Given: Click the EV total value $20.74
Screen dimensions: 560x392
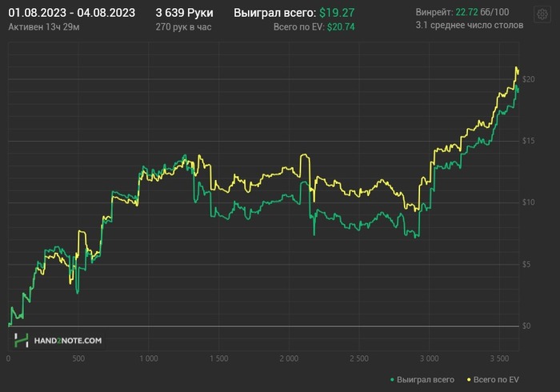Looking at the screenshot, I should coord(341,27).
